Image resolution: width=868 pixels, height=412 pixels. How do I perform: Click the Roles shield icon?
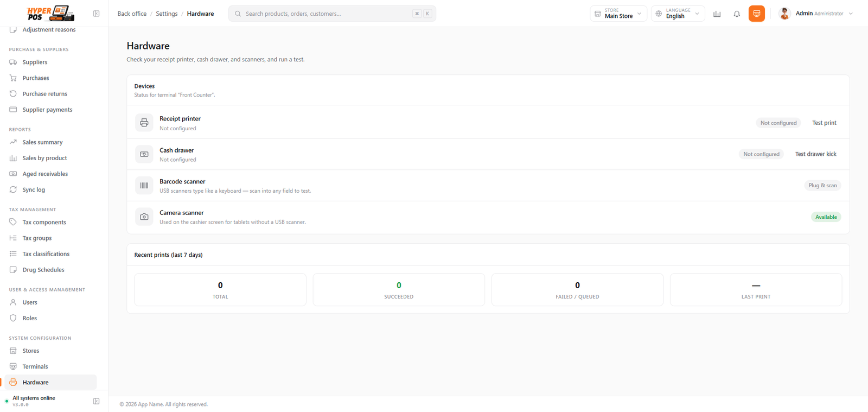point(13,318)
